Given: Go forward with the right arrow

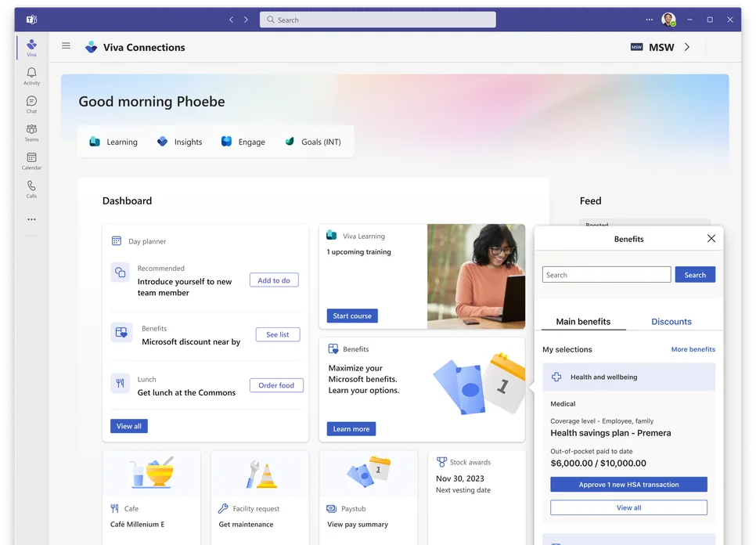Looking at the screenshot, I should [x=246, y=20].
